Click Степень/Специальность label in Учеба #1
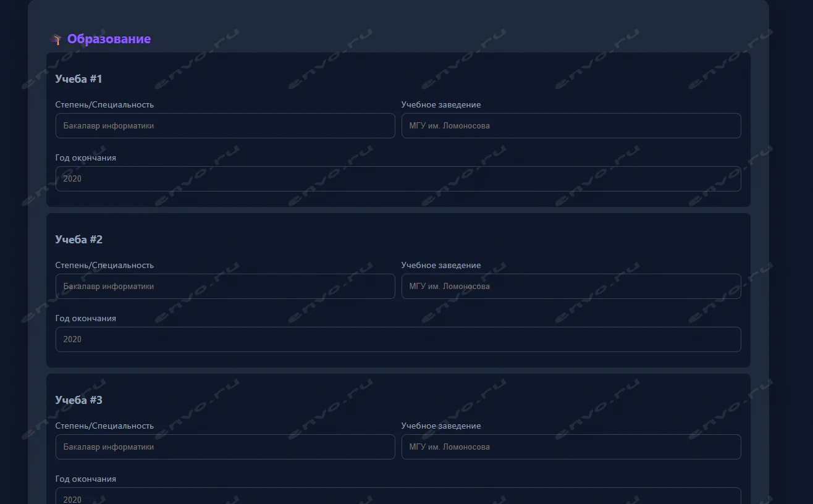Viewport: 813px width, 504px height. (104, 104)
